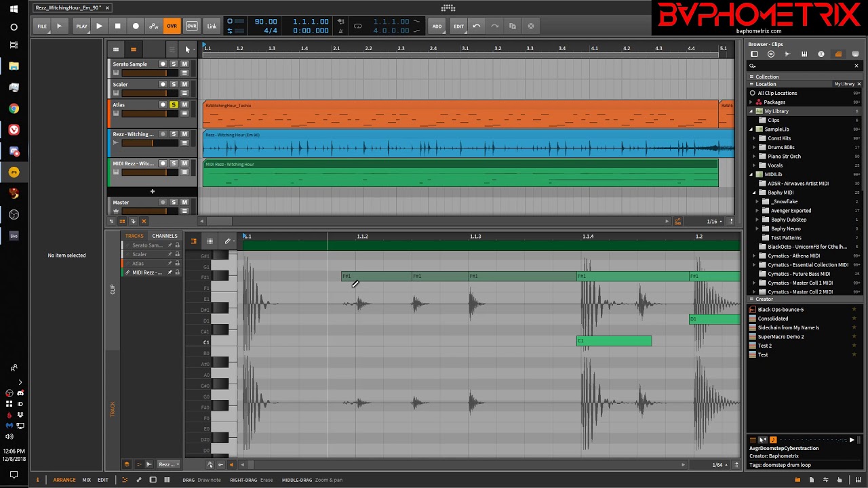
Task: Select the samples disc browser icon
Action: tap(821, 54)
